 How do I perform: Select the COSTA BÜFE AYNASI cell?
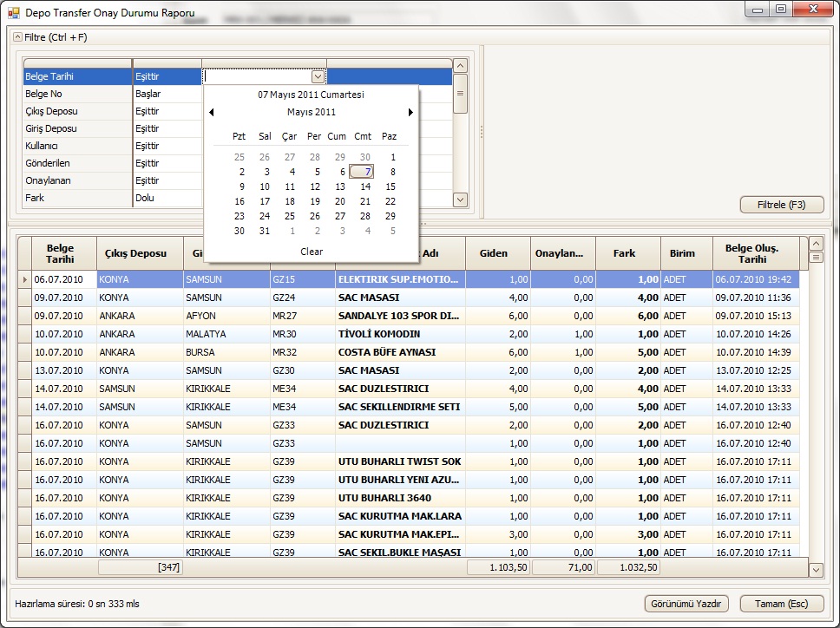point(400,352)
